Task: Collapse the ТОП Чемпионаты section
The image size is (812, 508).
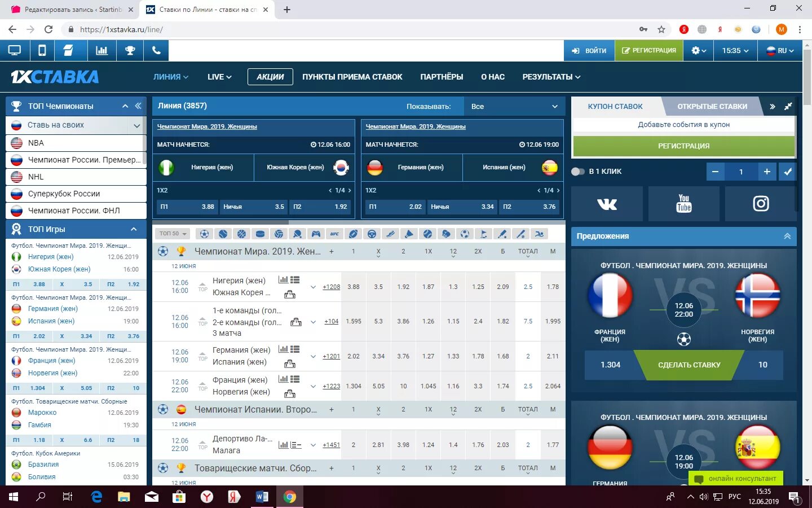Action: click(x=125, y=106)
